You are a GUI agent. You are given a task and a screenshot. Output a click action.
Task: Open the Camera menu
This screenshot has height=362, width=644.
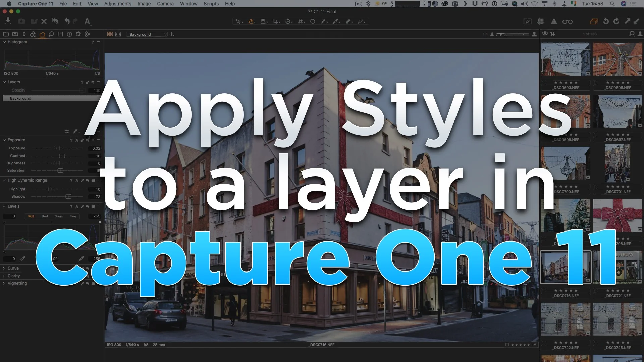tap(165, 4)
